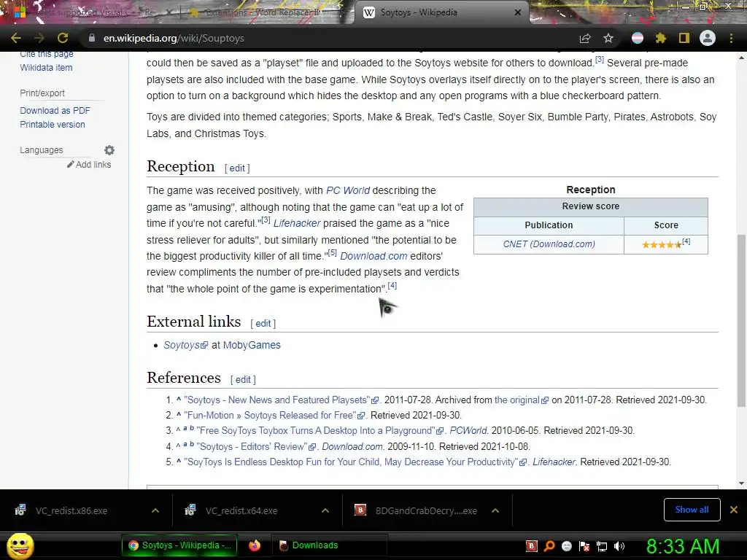Viewport: 747px width, 560px height.
Task: Close the Soytoys Wikipedia tab
Action: click(x=518, y=12)
